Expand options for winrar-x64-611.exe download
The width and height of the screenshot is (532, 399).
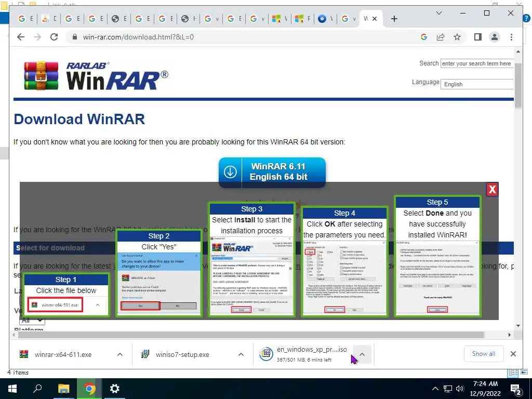point(120,354)
